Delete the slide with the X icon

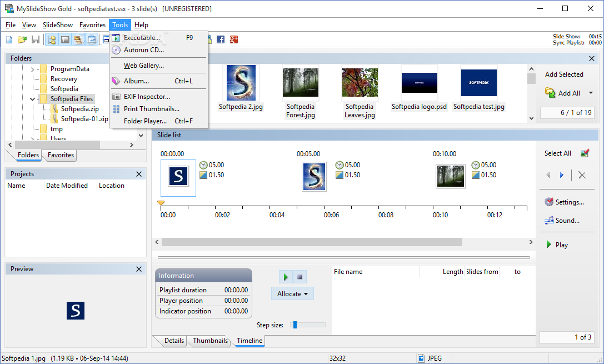point(582,175)
